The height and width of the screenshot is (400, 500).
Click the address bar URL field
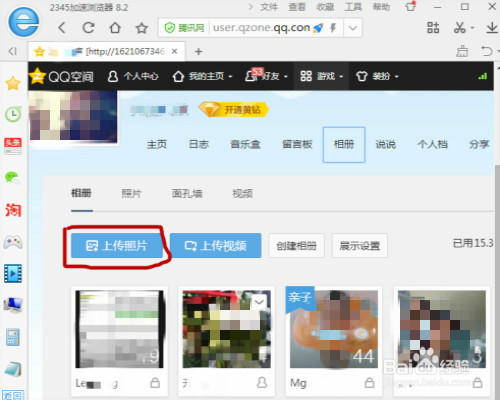[x=261, y=28]
